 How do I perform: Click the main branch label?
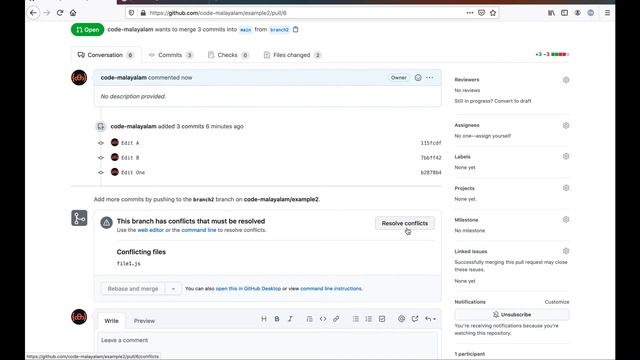[245, 30]
